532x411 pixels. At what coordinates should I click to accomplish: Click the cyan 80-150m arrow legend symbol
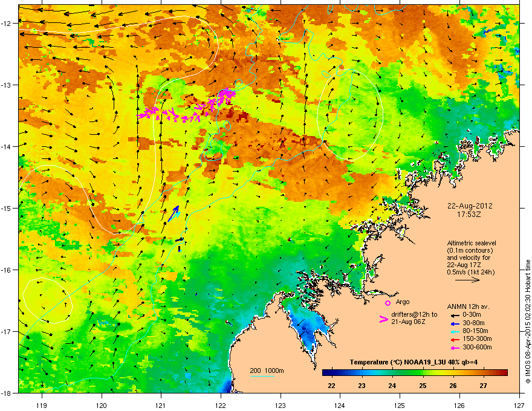[455, 332]
